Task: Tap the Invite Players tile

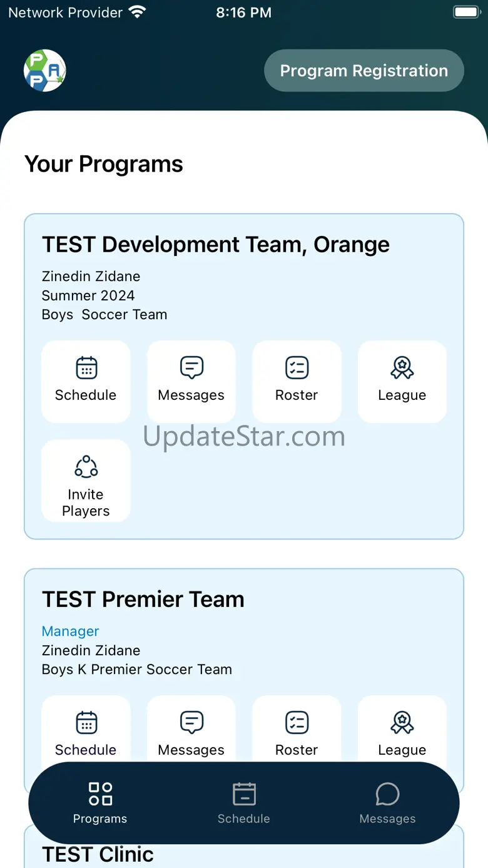Action: 86,480
